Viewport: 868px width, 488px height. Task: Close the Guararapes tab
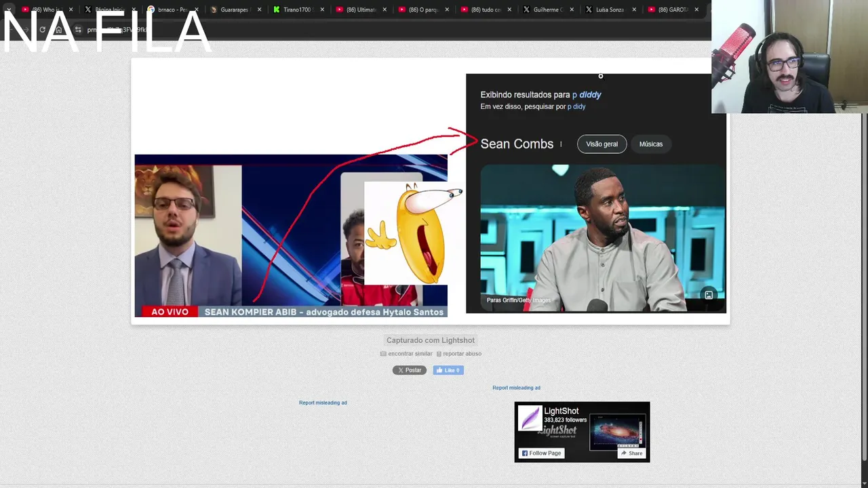pyautogui.click(x=259, y=9)
